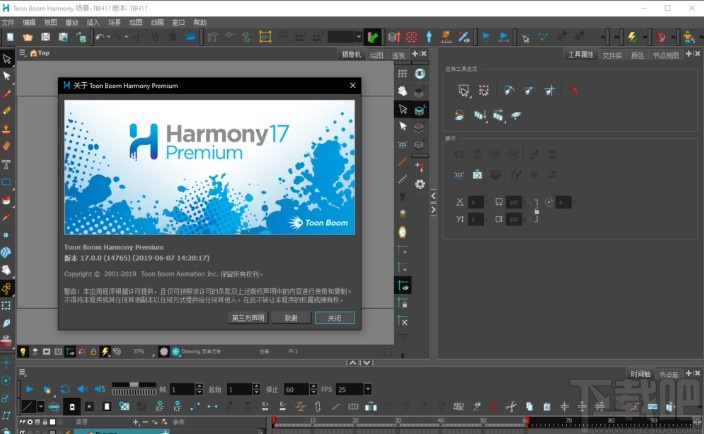The width and height of the screenshot is (704, 434).
Task: Click the Save floppy disk icon
Action: tap(45, 37)
